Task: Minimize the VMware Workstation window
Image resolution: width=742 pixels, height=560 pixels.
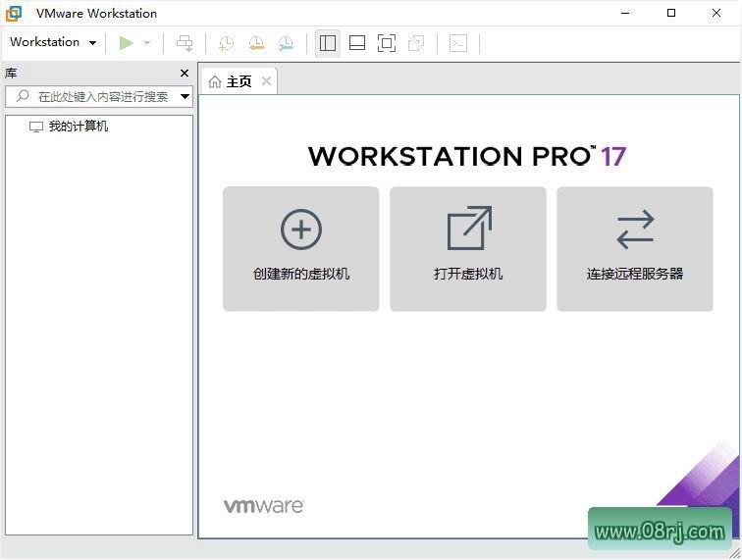Action: (625, 14)
